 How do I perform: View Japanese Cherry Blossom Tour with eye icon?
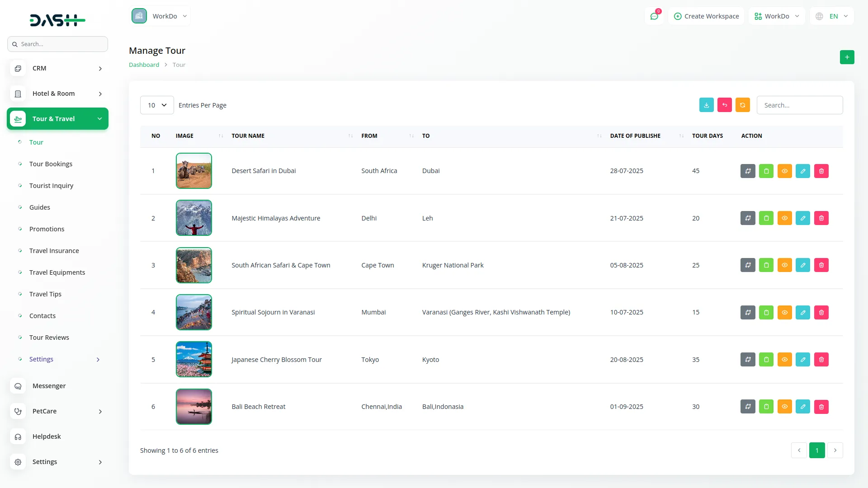(785, 359)
